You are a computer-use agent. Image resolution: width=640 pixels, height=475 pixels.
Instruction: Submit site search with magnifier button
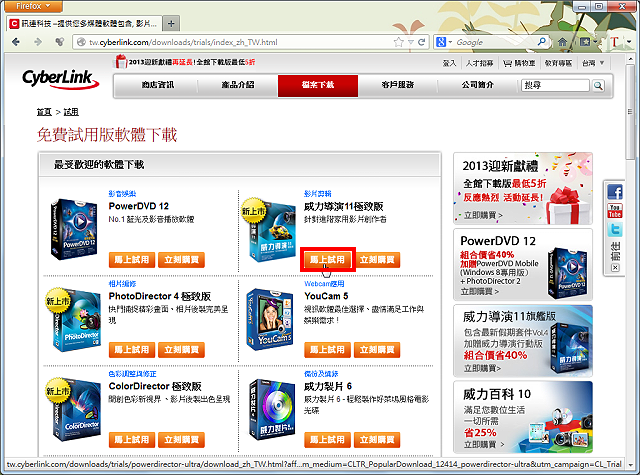(598, 86)
